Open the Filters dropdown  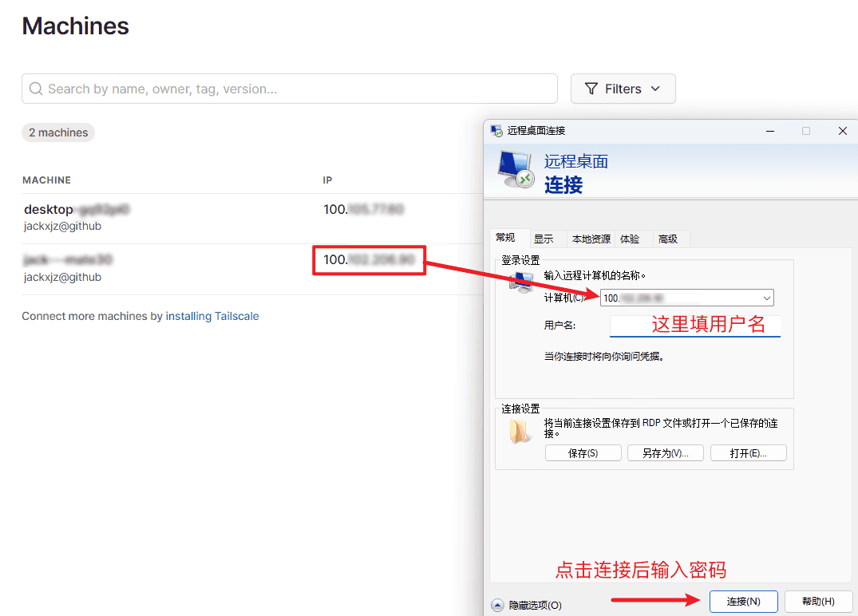pyautogui.click(x=623, y=89)
